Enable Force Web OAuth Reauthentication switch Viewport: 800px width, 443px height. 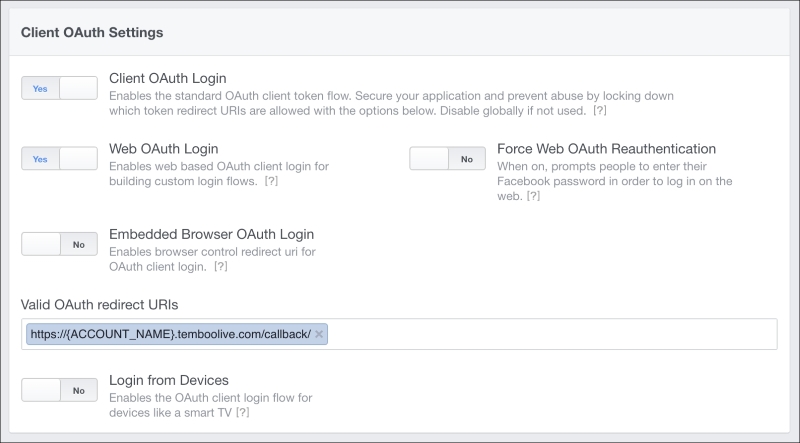coord(447,159)
